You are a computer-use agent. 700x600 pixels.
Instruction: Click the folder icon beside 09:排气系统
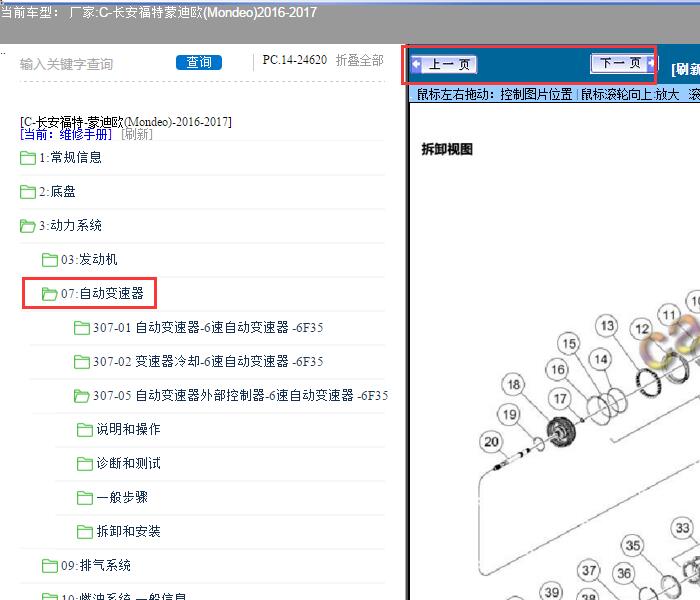[50, 566]
